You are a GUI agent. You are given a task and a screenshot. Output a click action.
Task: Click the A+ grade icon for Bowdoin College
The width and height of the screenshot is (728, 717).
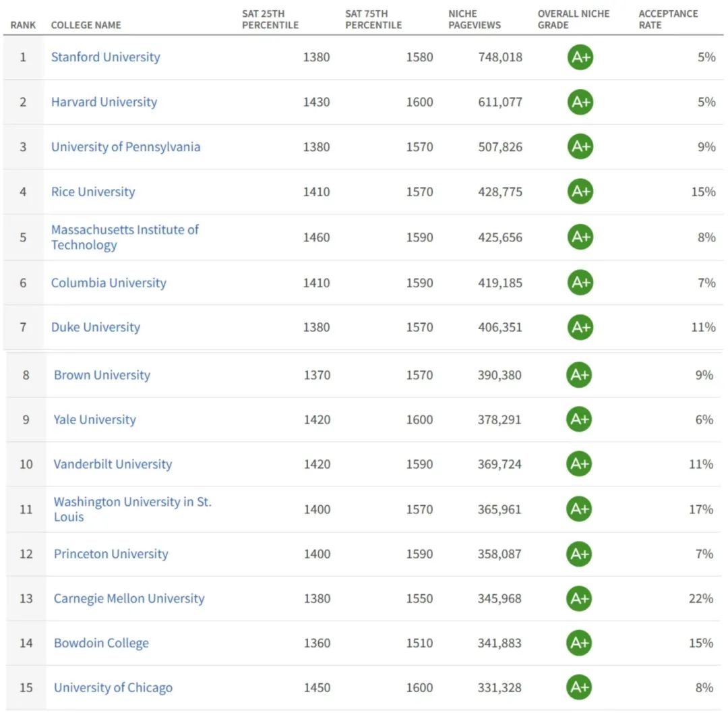coord(579,643)
